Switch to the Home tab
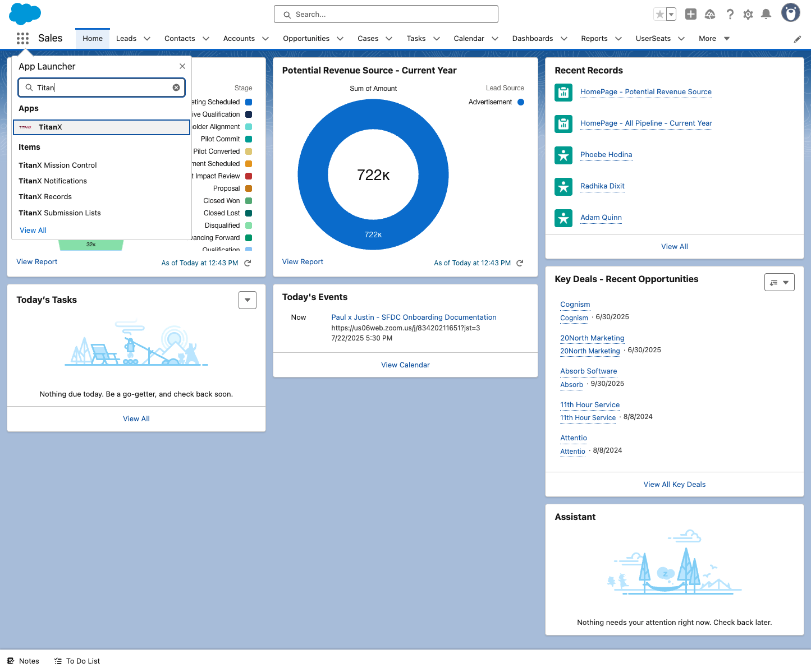811x672 pixels. [93, 39]
